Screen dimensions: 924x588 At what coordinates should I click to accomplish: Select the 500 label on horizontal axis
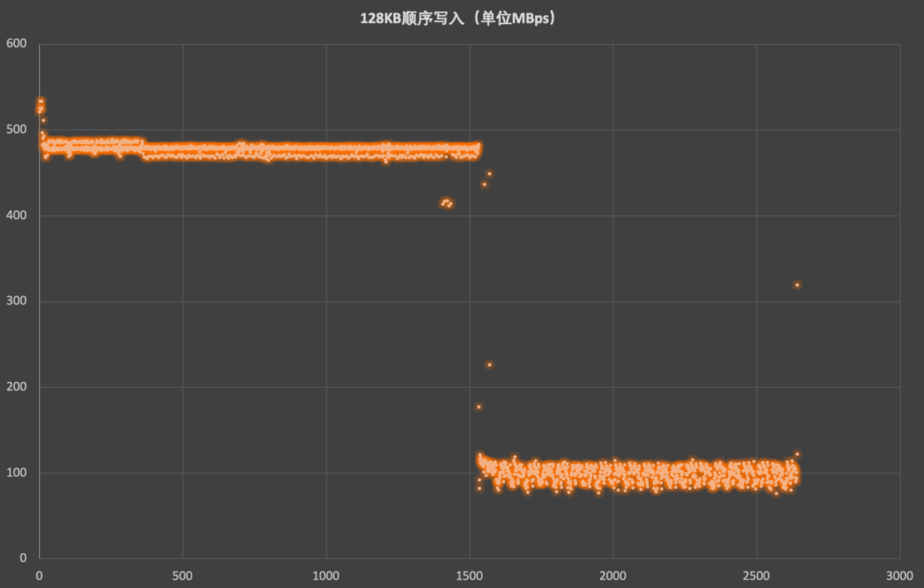click(x=183, y=576)
